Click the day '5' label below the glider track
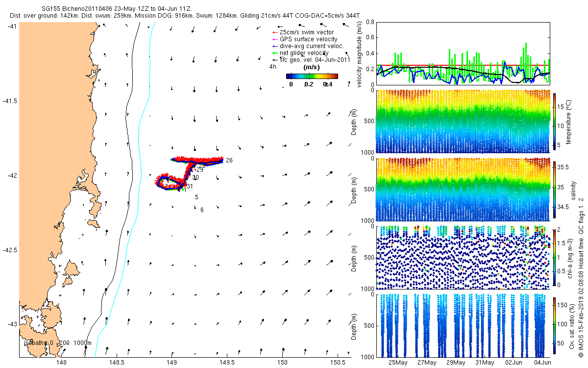 click(x=196, y=197)
